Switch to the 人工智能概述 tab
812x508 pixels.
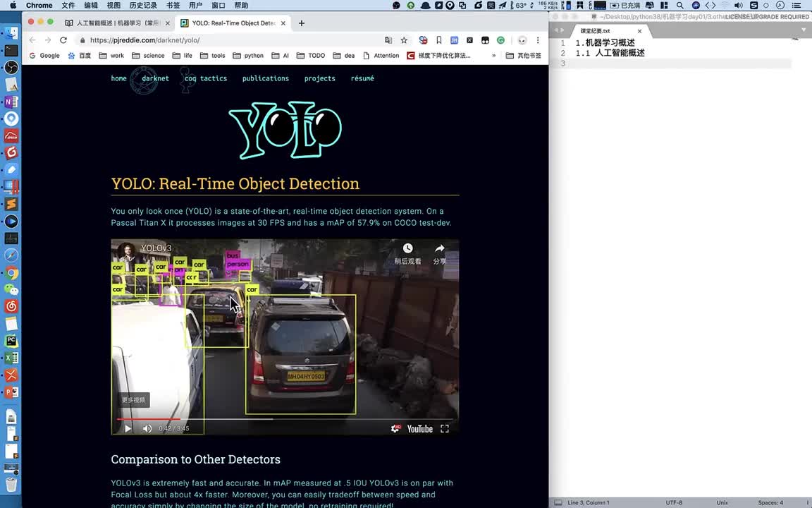117,23
